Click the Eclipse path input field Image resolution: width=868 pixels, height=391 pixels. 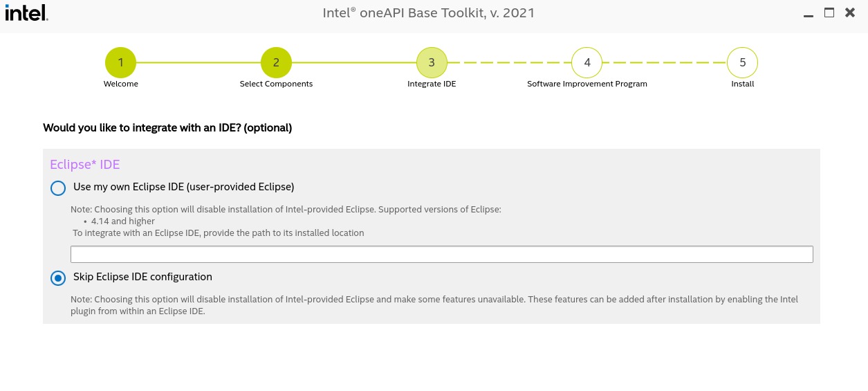(441, 254)
